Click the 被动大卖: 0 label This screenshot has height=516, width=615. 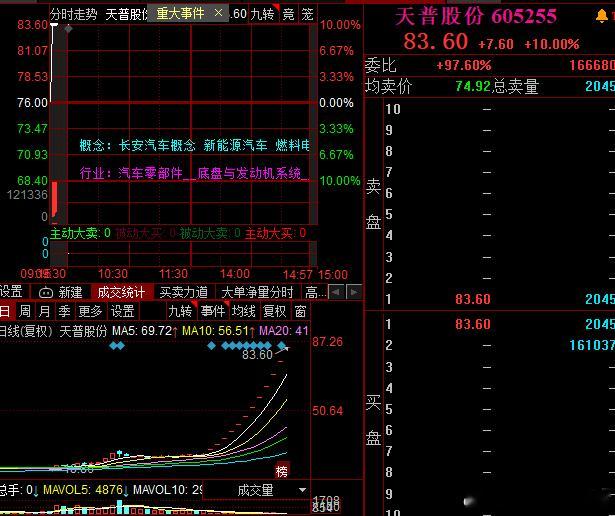click(x=210, y=233)
